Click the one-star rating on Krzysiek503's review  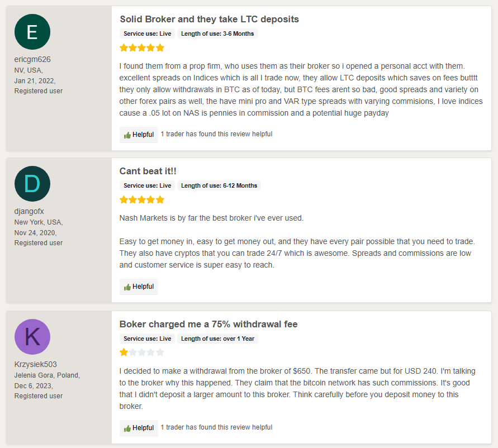tap(142, 352)
